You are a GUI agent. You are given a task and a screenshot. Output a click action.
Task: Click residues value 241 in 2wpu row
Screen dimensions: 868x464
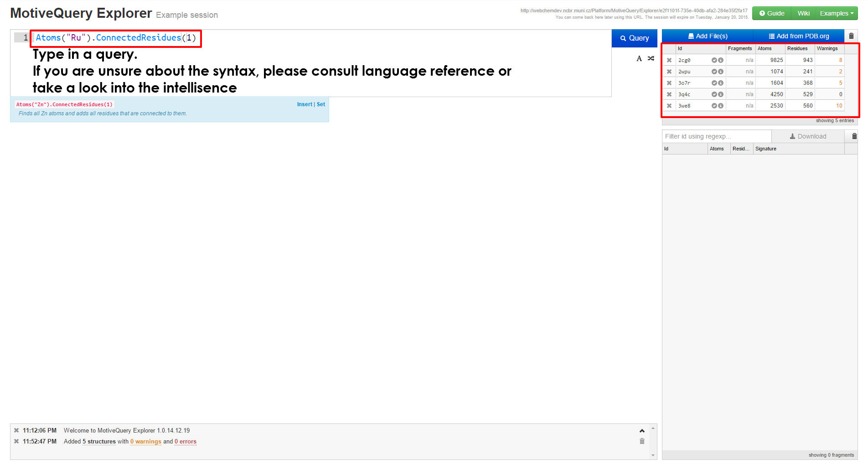click(x=807, y=72)
